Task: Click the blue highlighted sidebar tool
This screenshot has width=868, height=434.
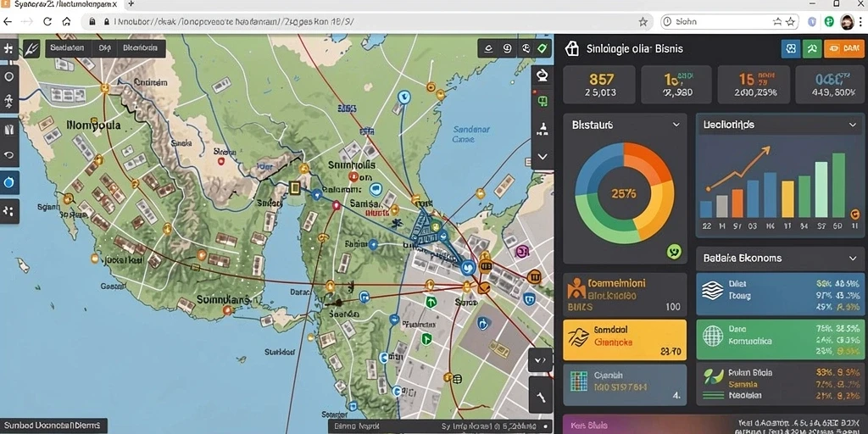Action: pos(9,182)
